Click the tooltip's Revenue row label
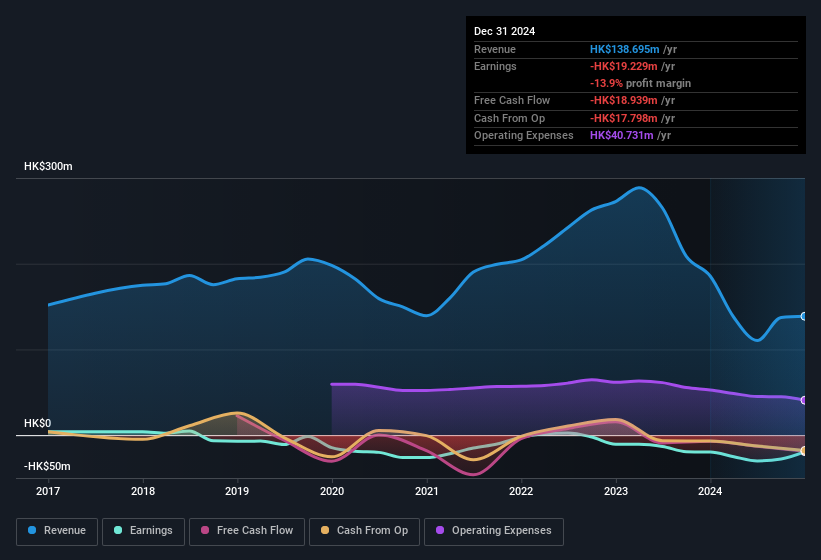The image size is (821, 560). (495, 49)
